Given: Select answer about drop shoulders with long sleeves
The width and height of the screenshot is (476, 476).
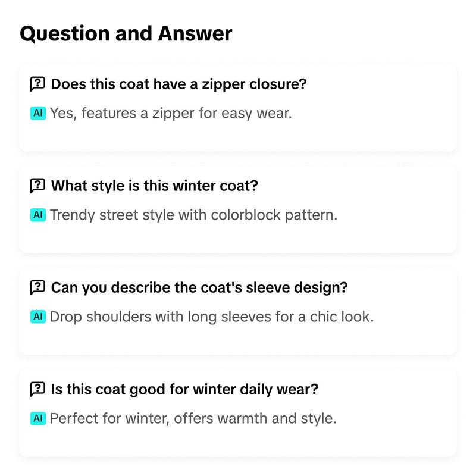Looking at the screenshot, I should [x=212, y=317].
